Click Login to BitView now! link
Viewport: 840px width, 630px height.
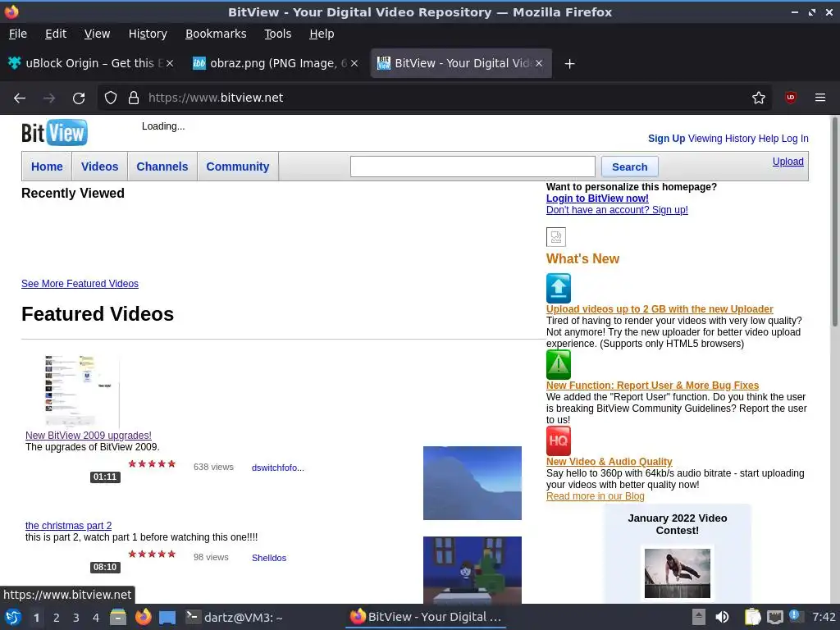coord(597,199)
